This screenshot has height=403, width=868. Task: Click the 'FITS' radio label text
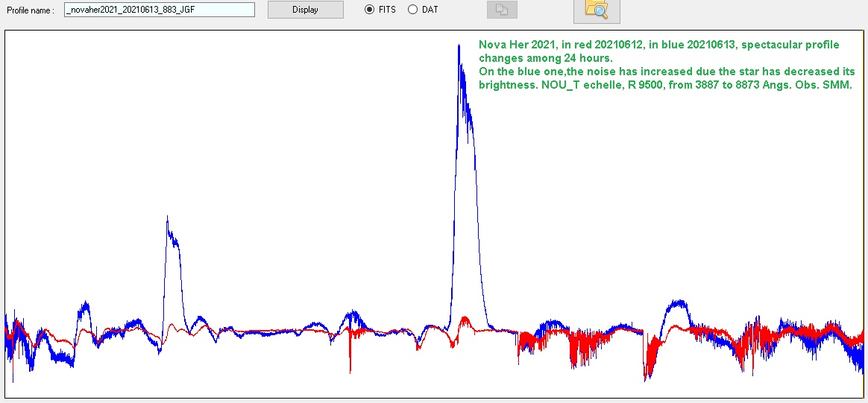[x=387, y=10]
